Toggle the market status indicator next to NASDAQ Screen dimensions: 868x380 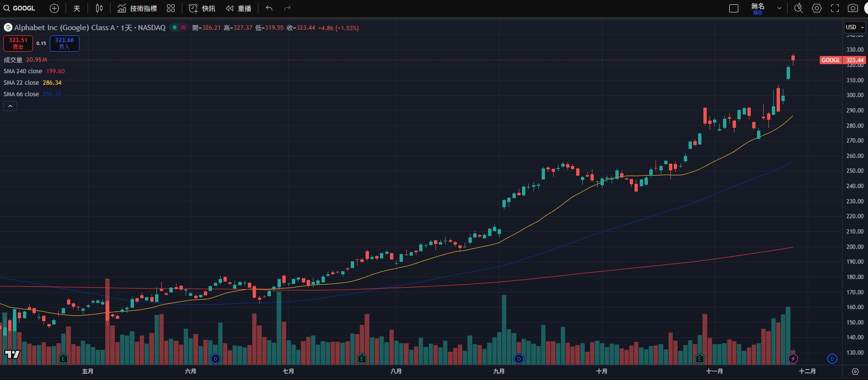(175, 27)
